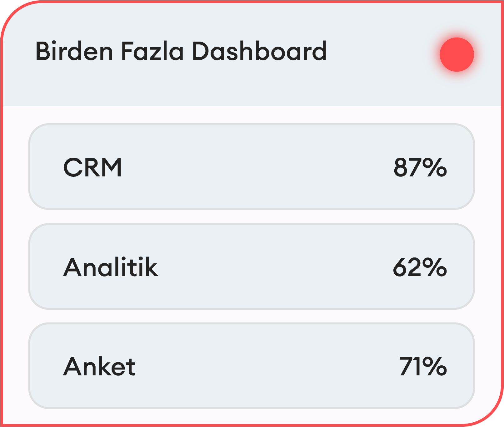
Task: Open the CRM dashboard row
Action: (x=252, y=166)
